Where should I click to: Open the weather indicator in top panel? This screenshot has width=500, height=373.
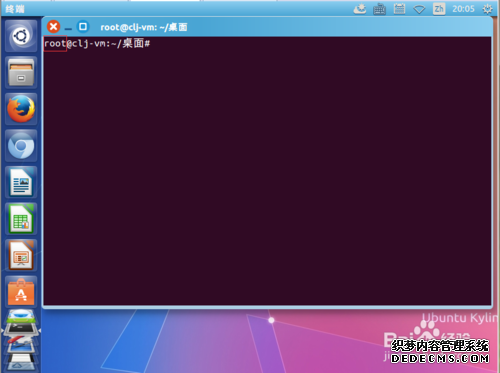[x=360, y=9]
